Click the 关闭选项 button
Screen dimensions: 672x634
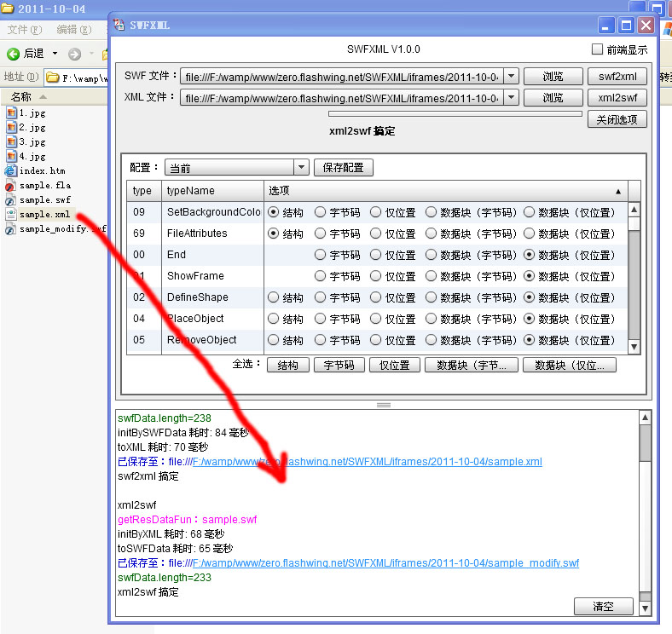click(x=617, y=119)
